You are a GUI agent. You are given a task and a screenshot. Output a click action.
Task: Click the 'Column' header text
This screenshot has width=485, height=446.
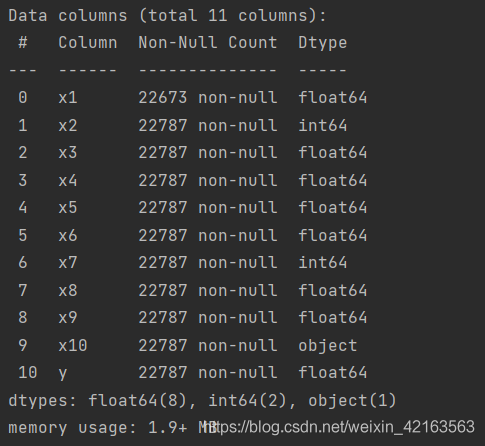pos(88,43)
